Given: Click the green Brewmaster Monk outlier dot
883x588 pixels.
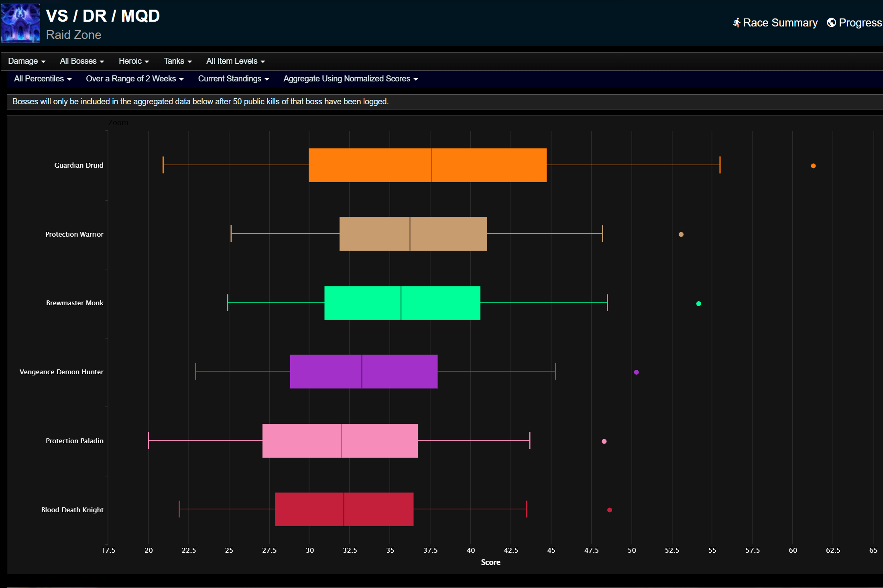Looking at the screenshot, I should (698, 304).
